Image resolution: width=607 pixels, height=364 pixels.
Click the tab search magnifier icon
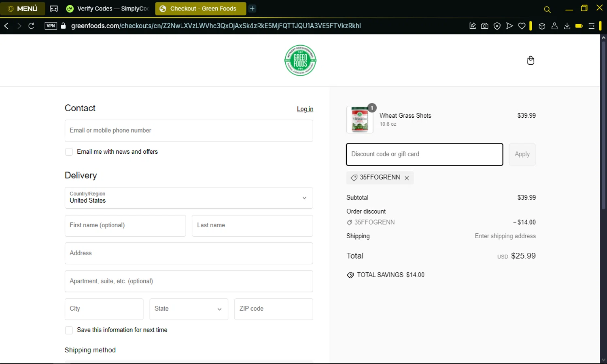click(547, 9)
